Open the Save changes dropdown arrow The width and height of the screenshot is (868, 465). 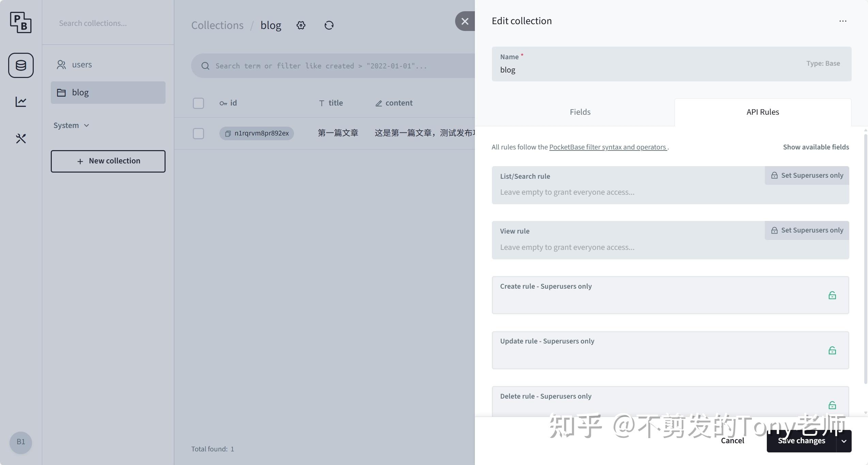(844, 440)
